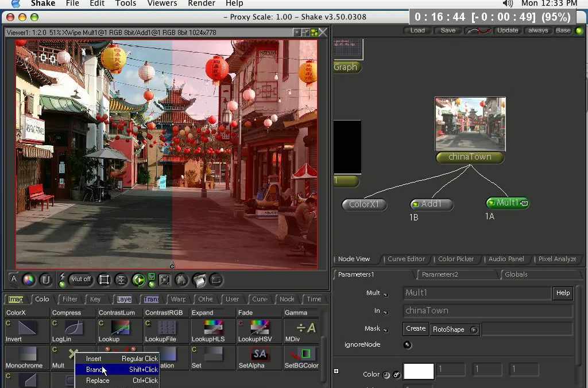Click the Update button
The width and height of the screenshot is (588, 388).
508,31
